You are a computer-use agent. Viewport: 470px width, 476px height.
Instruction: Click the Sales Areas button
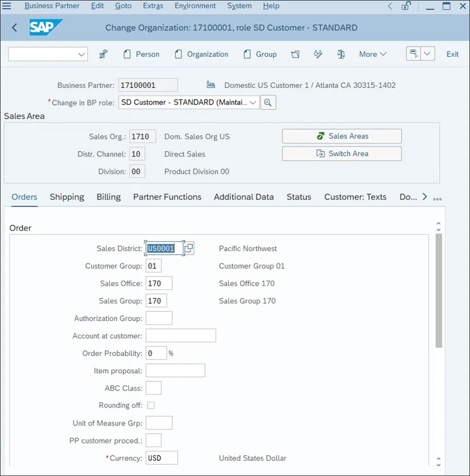pos(341,136)
